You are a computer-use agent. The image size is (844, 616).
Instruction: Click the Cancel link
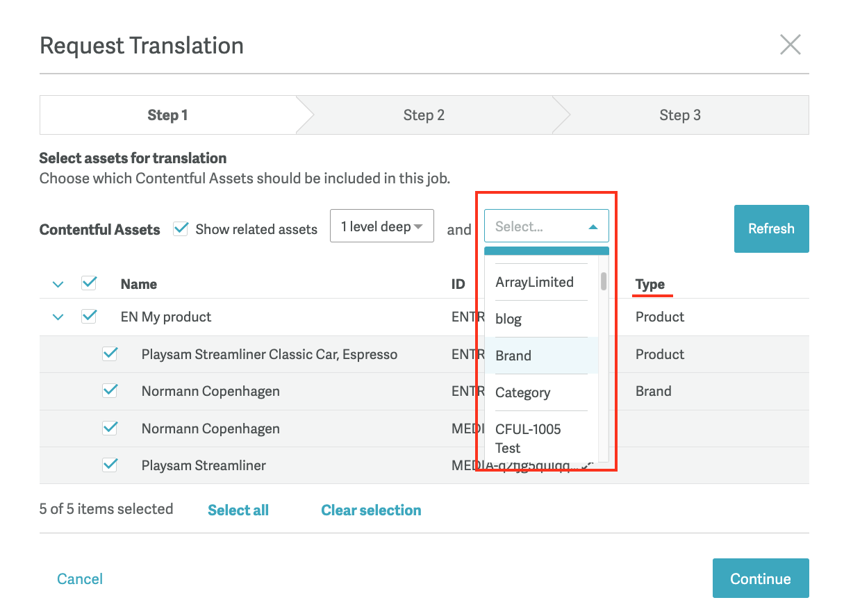click(80, 579)
